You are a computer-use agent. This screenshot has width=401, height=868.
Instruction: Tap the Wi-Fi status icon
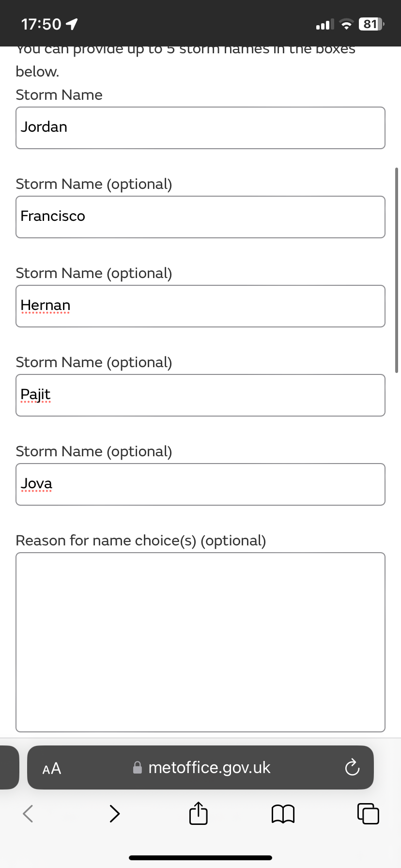click(346, 24)
